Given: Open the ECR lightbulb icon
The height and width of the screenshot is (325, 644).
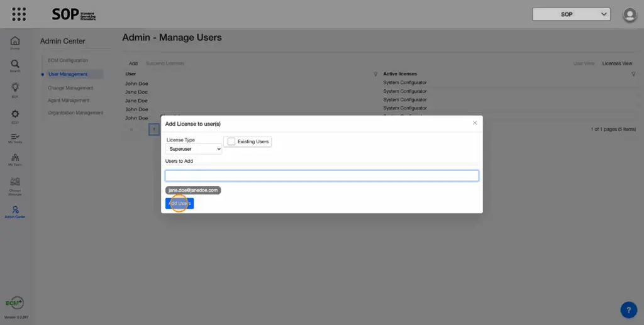Looking at the screenshot, I should [x=15, y=89].
